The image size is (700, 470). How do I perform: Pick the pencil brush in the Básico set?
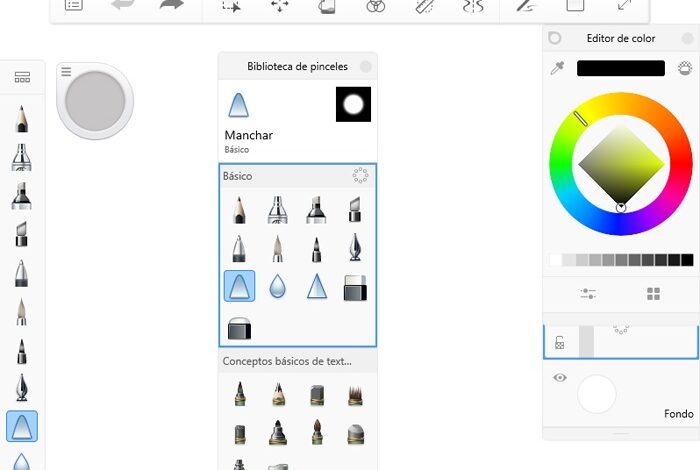(x=239, y=210)
